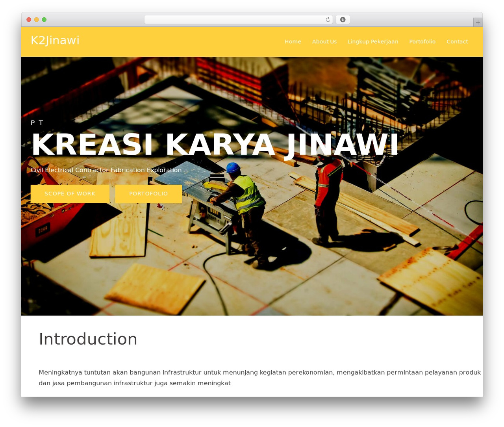Image resolution: width=504 pixels, height=427 pixels.
Task: Close the browser window with the red button
Action: tap(29, 20)
